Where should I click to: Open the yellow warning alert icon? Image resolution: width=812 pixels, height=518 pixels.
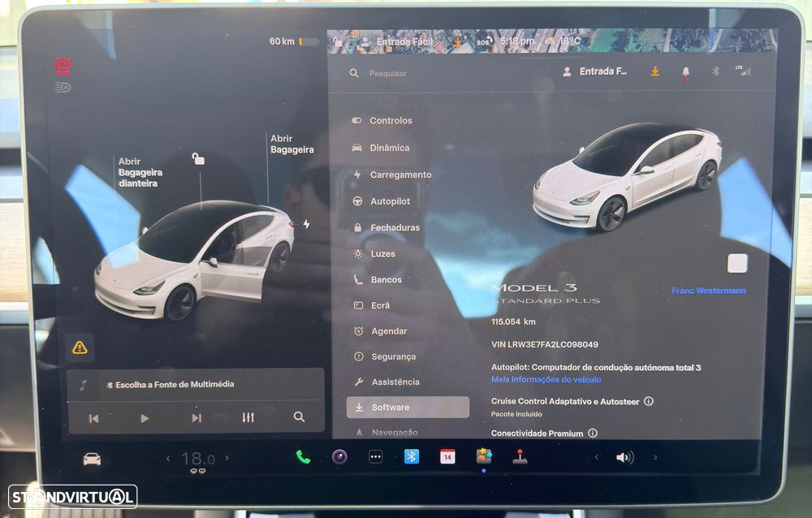(x=80, y=347)
